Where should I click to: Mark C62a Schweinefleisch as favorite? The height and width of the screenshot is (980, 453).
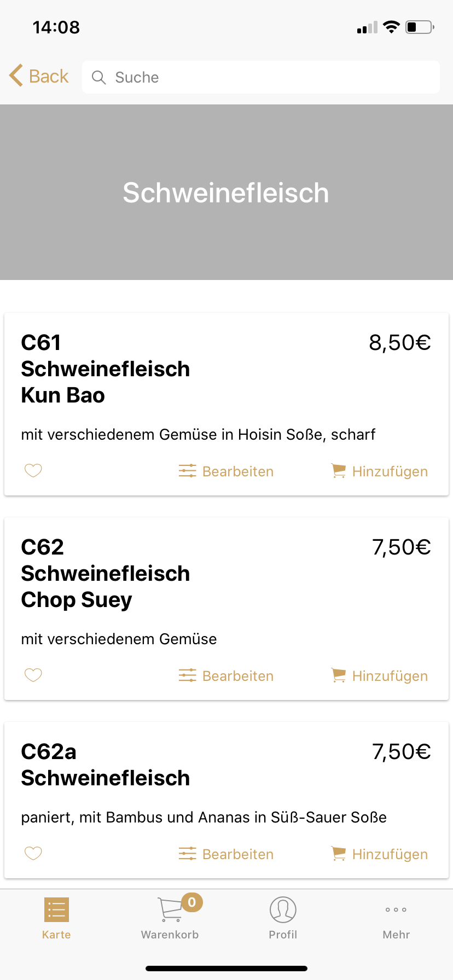click(33, 853)
